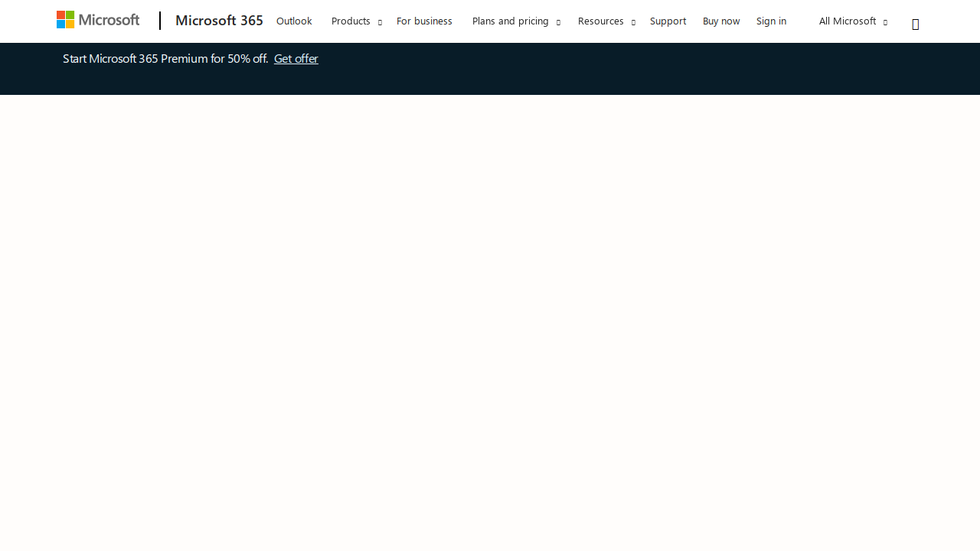This screenshot has height=551, width=980.
Task: Open the Support page link
Action: pos(668,21)
